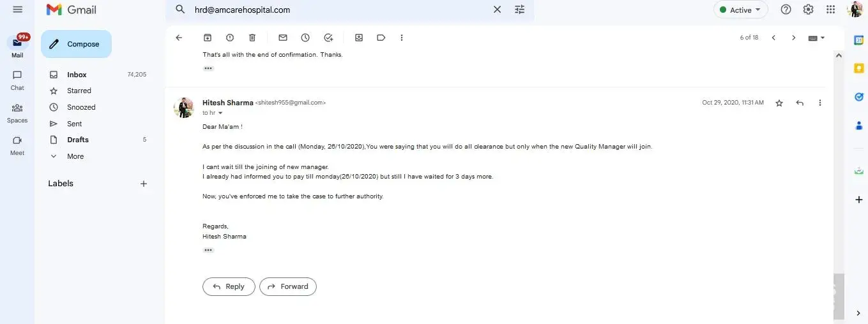Image resolution: width=868 pixels, height=324 pixels.
Task: Snooze this email with clock icon
Action: [305, 38]
